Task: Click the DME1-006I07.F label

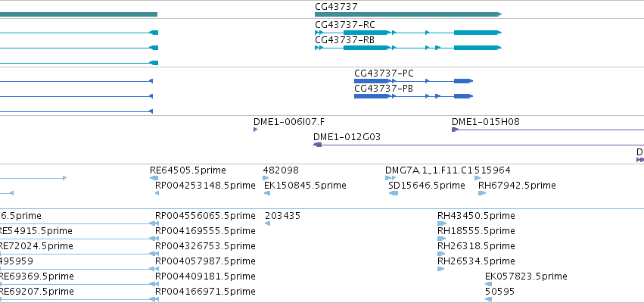Action: (x=289, y=122)
